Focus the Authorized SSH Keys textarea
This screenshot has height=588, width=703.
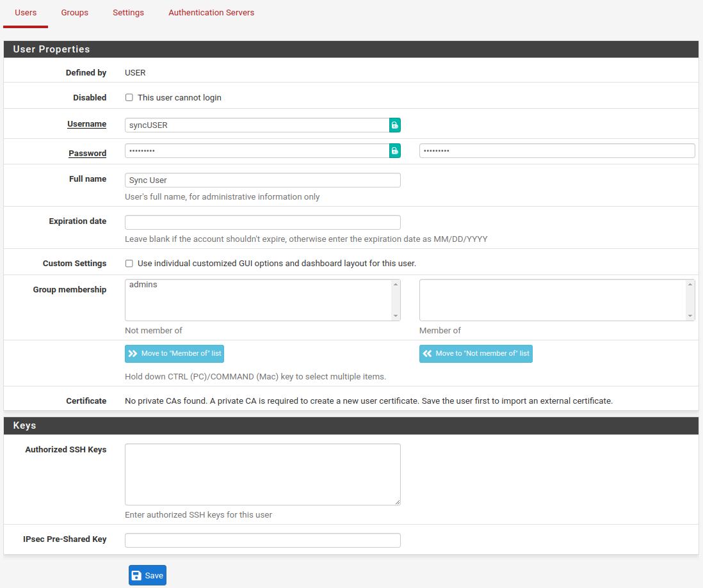coord(263,474)
